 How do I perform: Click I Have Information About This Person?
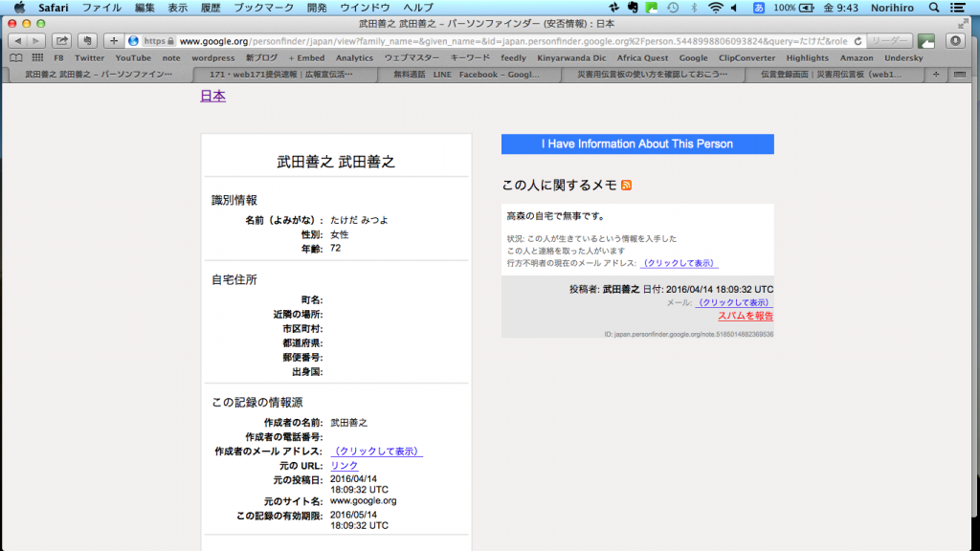(x=637, y=143)
